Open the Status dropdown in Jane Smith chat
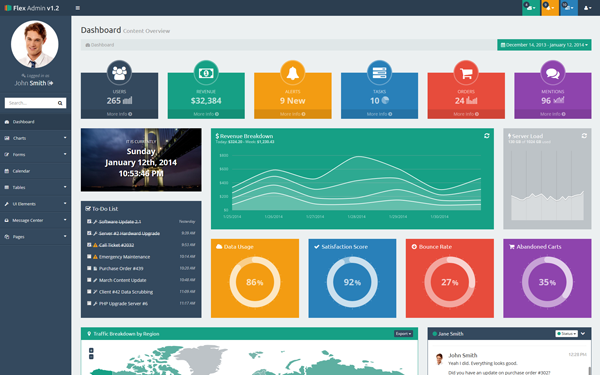The image size is (600, 375). (566, 334)
